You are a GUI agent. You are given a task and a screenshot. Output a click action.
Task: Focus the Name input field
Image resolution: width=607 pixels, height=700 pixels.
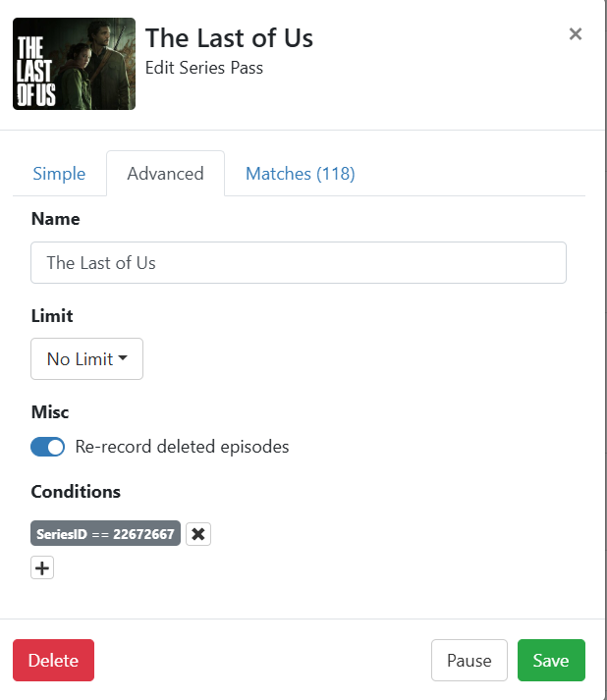tap(299, 263)
